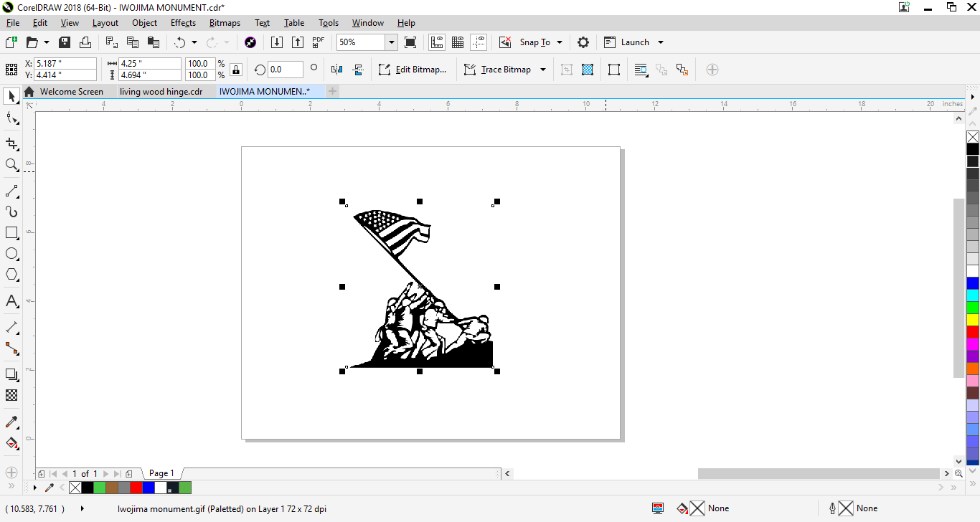Go to the last page button

(x=117, y=474)
